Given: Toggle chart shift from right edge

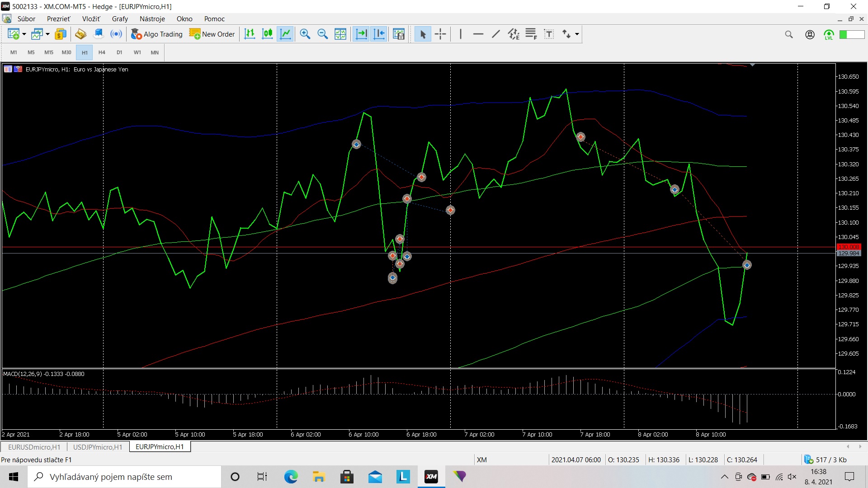Looking at the screenshot, I should pyautogui.click(x=379, y=34).
